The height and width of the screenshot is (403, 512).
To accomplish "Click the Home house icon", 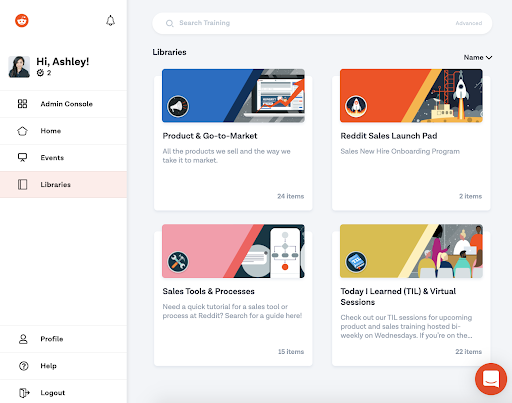I will (x=22, y=131).
